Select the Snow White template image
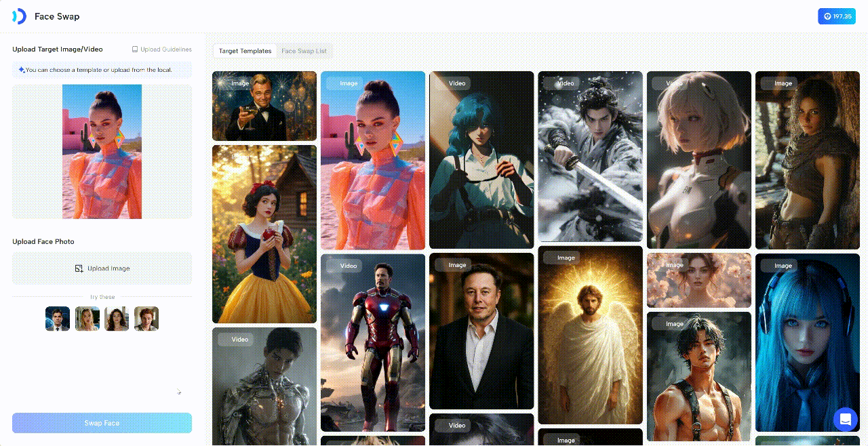This screenshot has width=868, height=446. (264, 234)
